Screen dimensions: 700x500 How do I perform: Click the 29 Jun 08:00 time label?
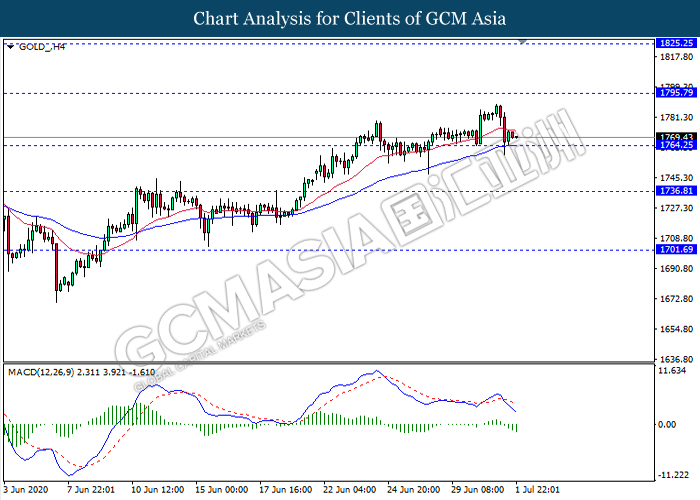point(478,490)
